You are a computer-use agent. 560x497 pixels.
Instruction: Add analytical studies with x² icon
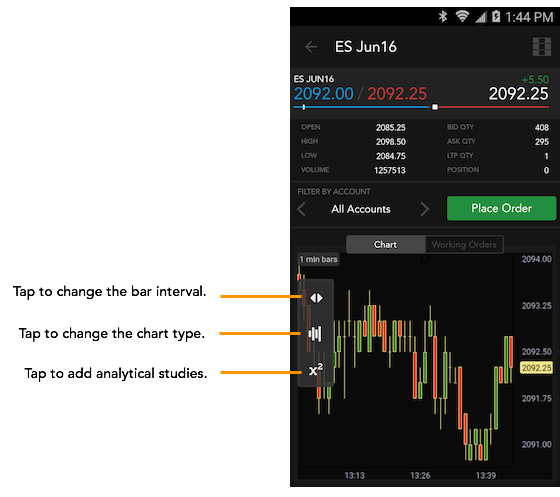(x=316, y=370)
